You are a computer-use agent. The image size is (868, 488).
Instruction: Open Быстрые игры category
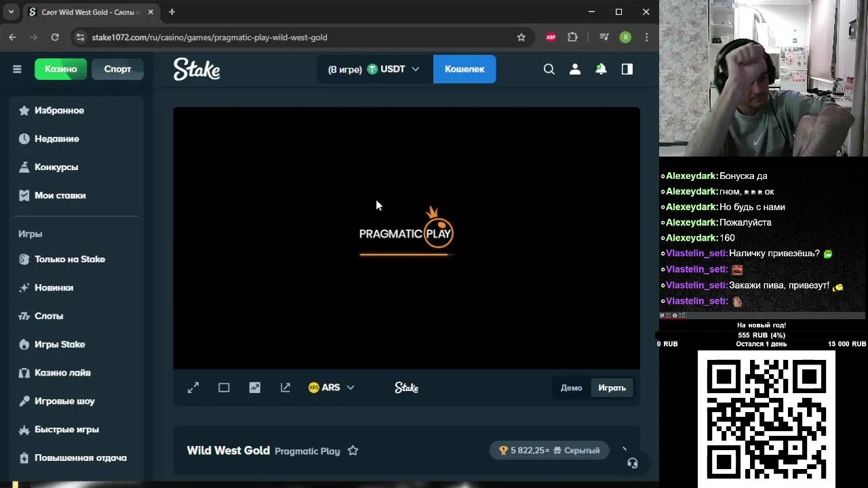76,430
